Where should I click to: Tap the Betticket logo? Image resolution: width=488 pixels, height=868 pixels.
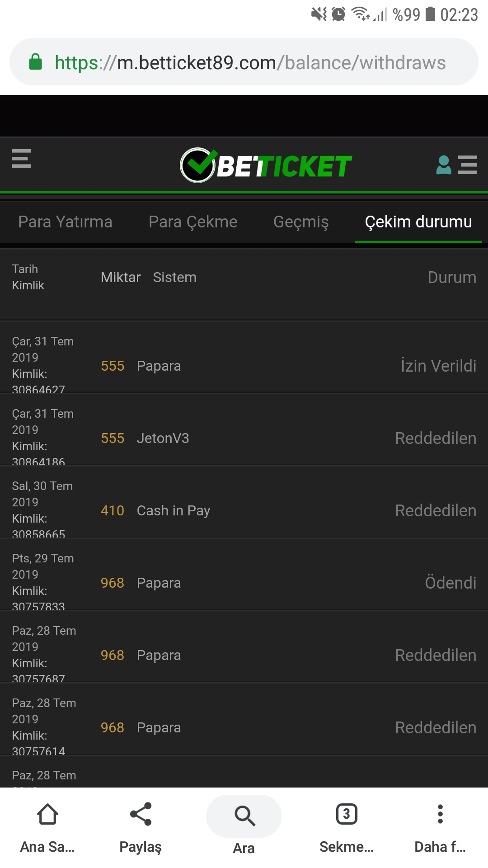(266, 165)
